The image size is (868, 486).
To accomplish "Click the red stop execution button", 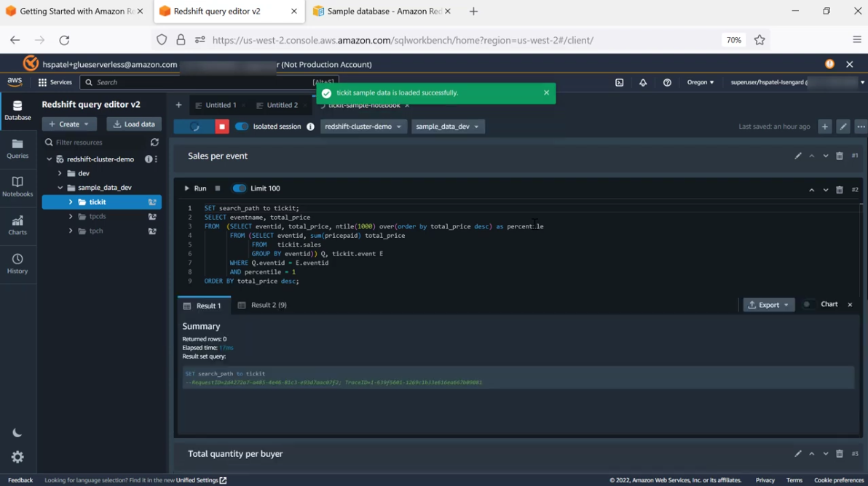I will [221, 127].
